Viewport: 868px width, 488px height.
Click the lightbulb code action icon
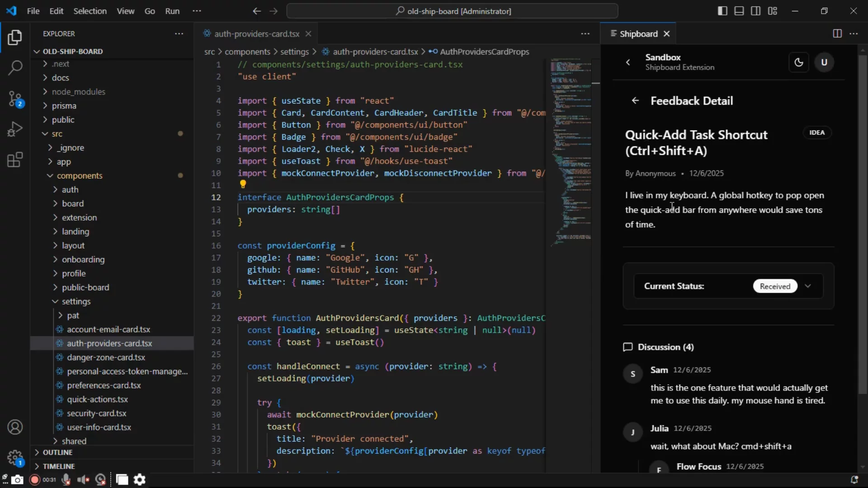point(243,184)
